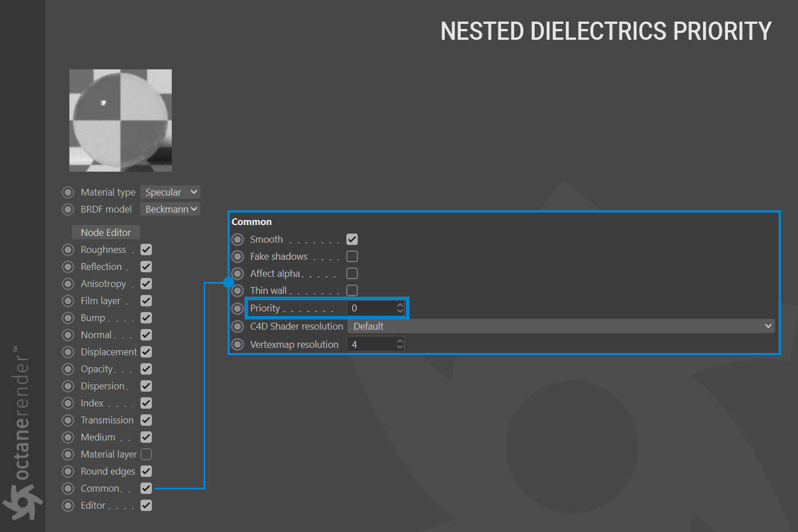Click the circle icon next to Opacity
Viewport: 798px width, 532px height.
[68, 369]
